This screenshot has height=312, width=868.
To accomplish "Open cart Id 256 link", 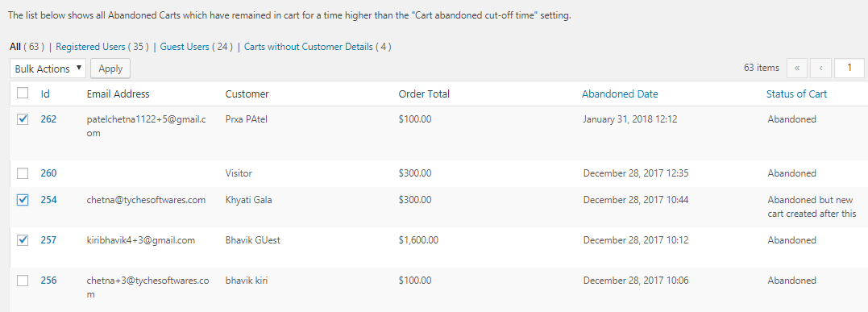I will point(48,281).
